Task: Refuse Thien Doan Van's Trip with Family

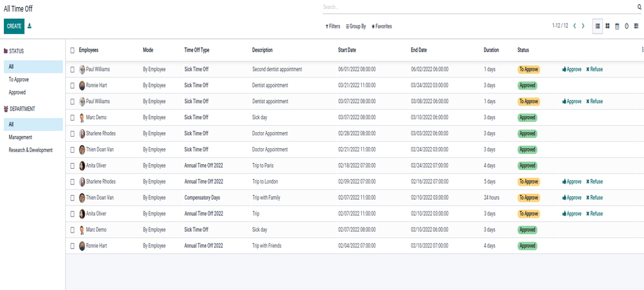Action: (594, 198)
